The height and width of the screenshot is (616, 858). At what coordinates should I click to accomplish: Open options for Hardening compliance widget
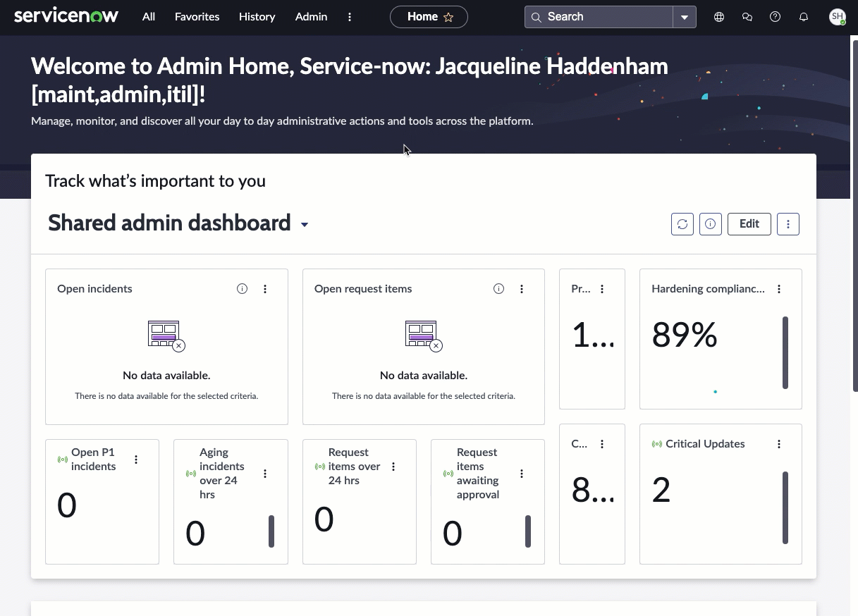click(779, 289)
